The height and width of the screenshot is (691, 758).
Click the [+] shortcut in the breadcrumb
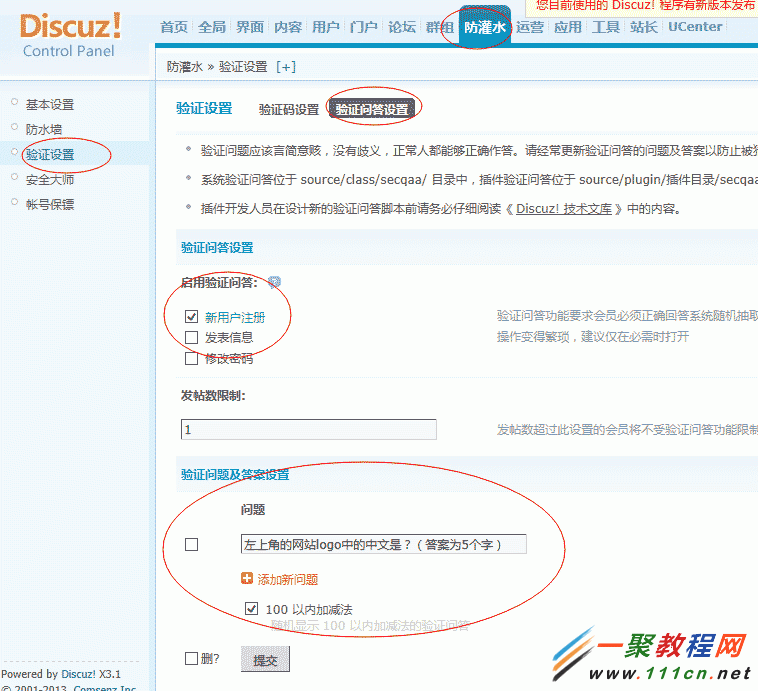click(286, 67)
